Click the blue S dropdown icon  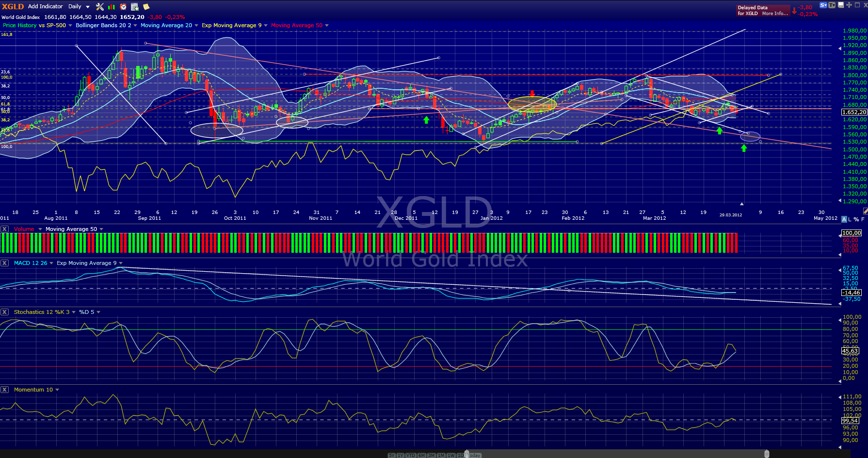pyautogui.click(x=823, y=5)
